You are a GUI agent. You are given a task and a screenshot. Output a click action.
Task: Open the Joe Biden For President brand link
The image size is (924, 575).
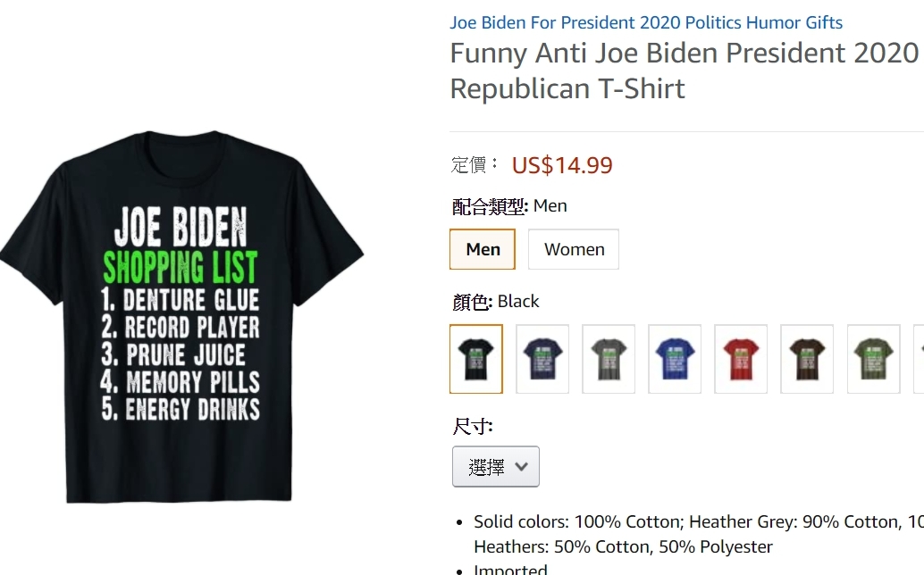coord(646,22)
